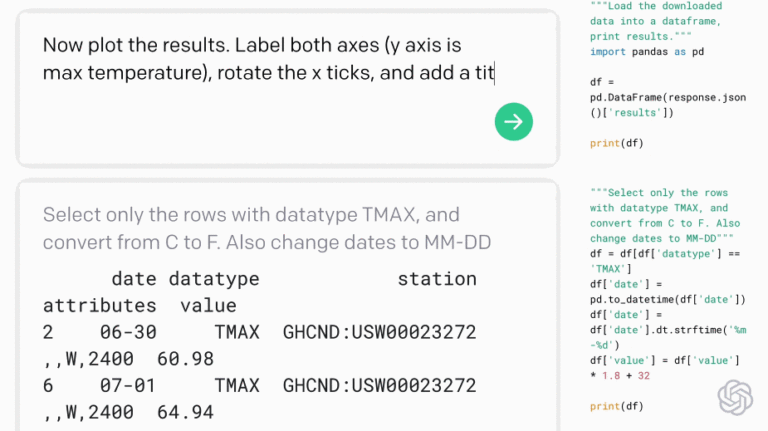Click the pd.to_datetime(df['date']) code line
This screenshot has height=431, width=768.
(x=667, y=298)
